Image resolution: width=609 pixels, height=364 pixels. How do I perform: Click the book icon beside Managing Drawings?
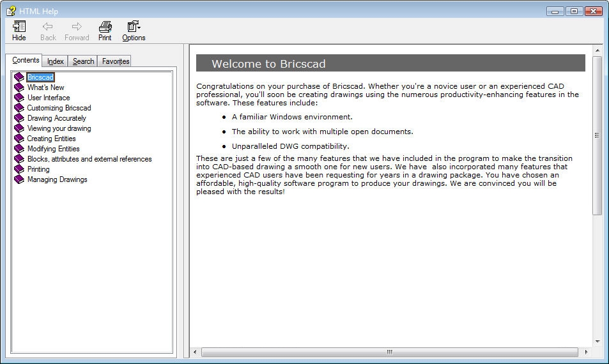tap(19, 179)
